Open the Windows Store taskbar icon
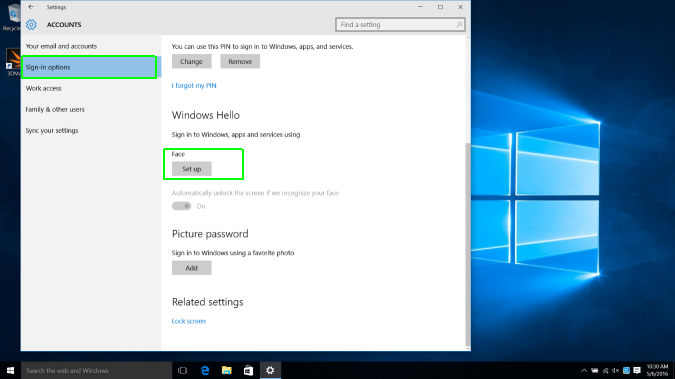 click(248, 370)
